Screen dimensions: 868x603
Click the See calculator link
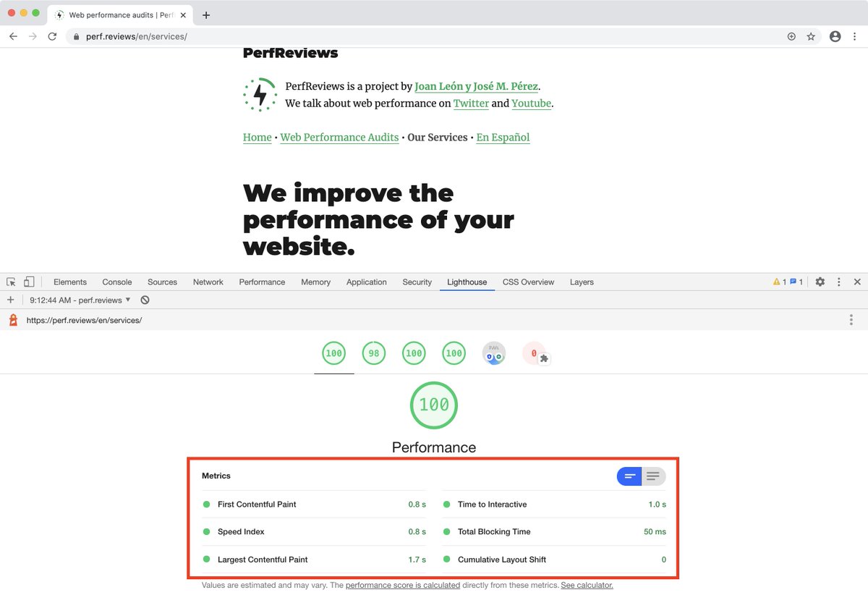pos(587,585)
